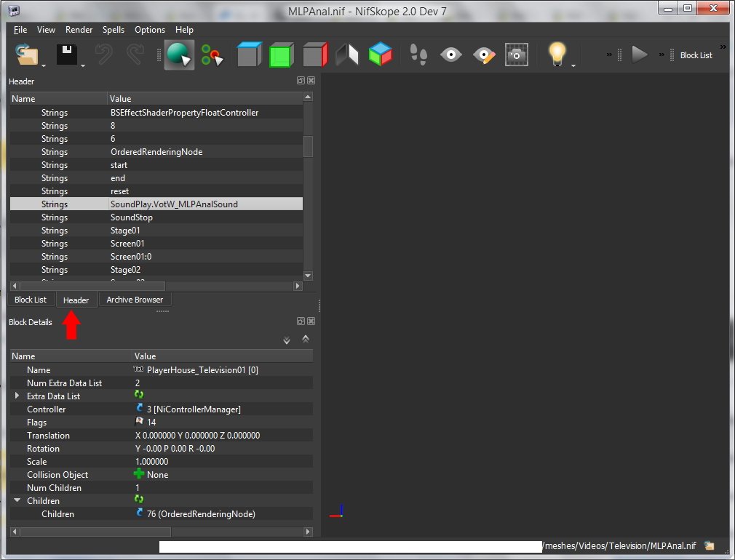Select the vertex selection tool icon

[212, 55]
